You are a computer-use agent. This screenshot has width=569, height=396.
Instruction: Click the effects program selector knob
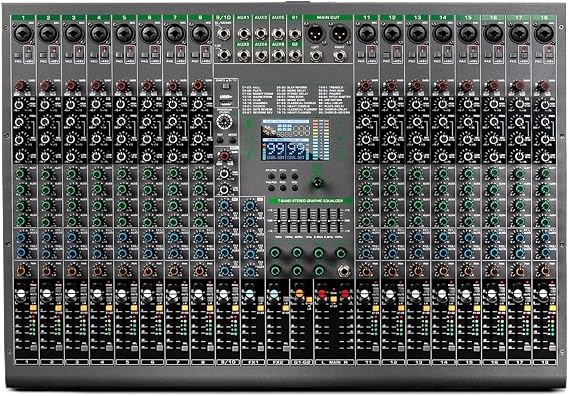point(225,121)
